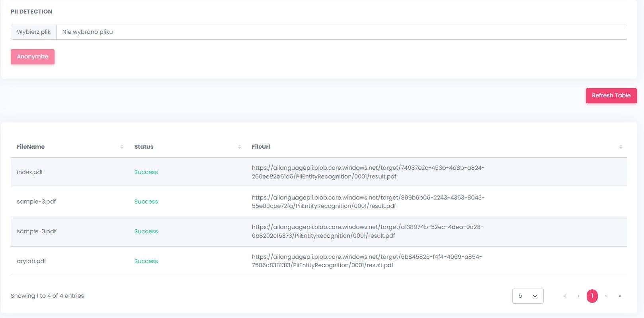
Task: Go to first page with double-left arrow
Action: pyautogui.click(x=564, y=296)
